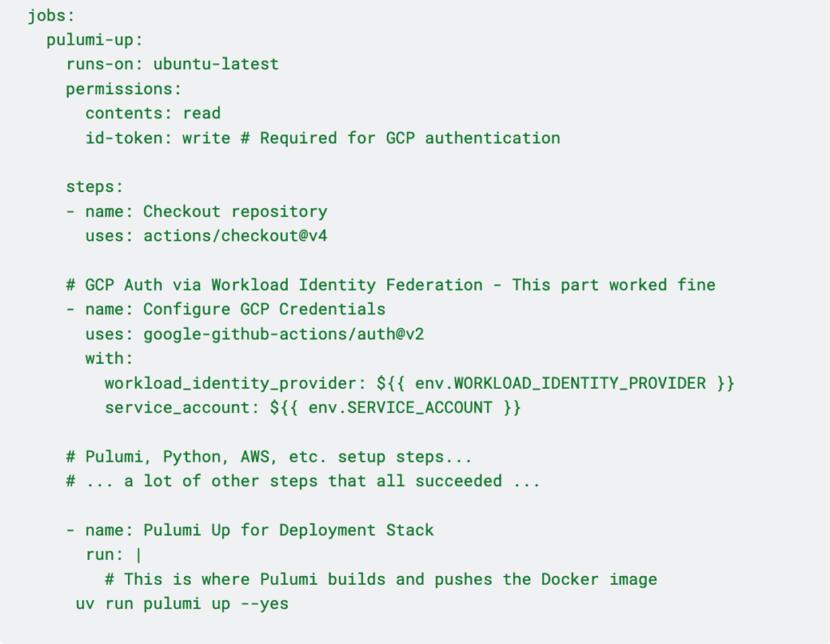Viewport: 830px width, 644px height.
Task: Click the 'Required for GCP authentication' comment
Action: pyautogui.click(x=409, y=138)
